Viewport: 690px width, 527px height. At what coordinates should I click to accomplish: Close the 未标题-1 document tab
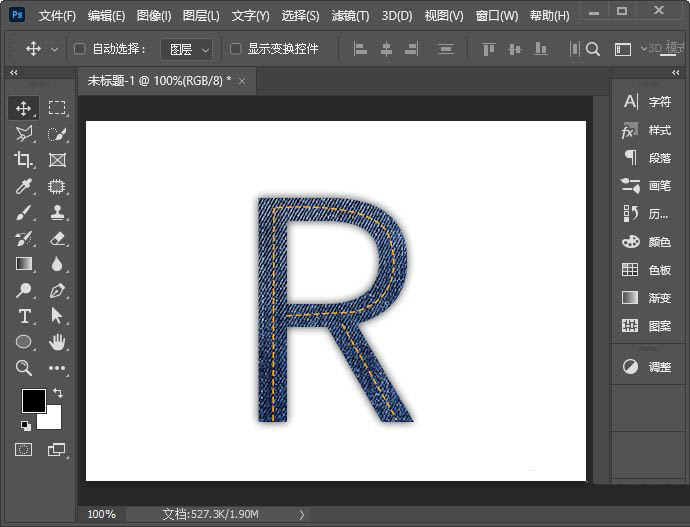click(242, 81)
